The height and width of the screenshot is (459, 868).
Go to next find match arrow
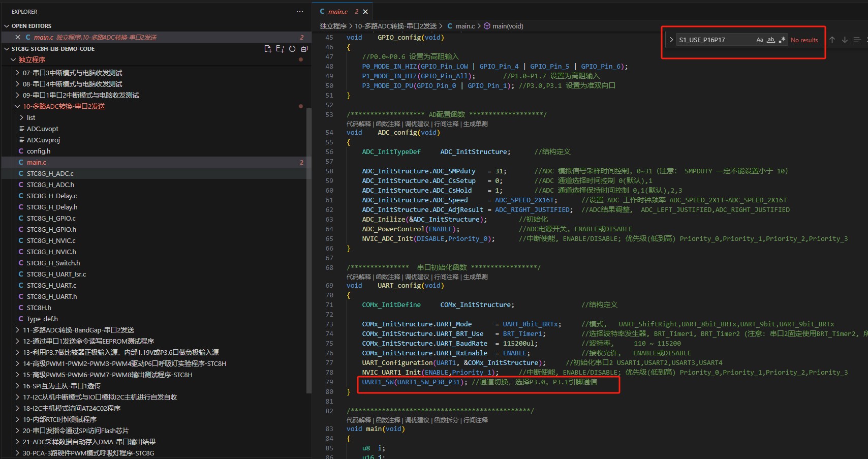click(845, 40)
